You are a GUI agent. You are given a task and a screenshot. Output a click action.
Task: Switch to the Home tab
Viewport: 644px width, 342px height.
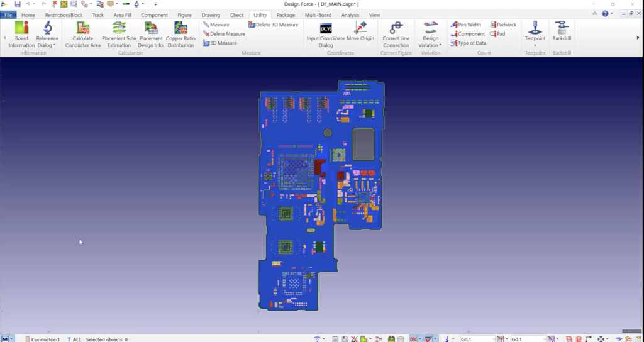click(x=28, y=15)
